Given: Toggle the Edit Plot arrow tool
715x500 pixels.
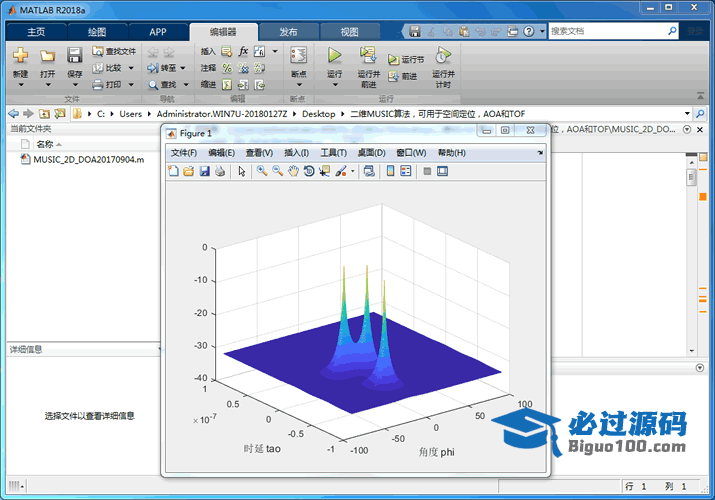Looking at the screenshot, I should point(242,171).
